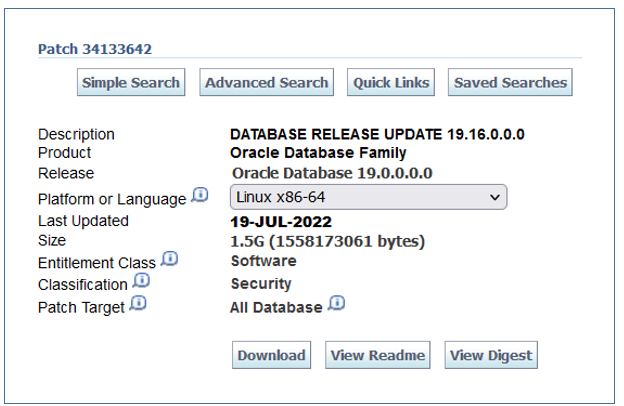
Task: Click the Simple Search button
Action: coord(131,82)
